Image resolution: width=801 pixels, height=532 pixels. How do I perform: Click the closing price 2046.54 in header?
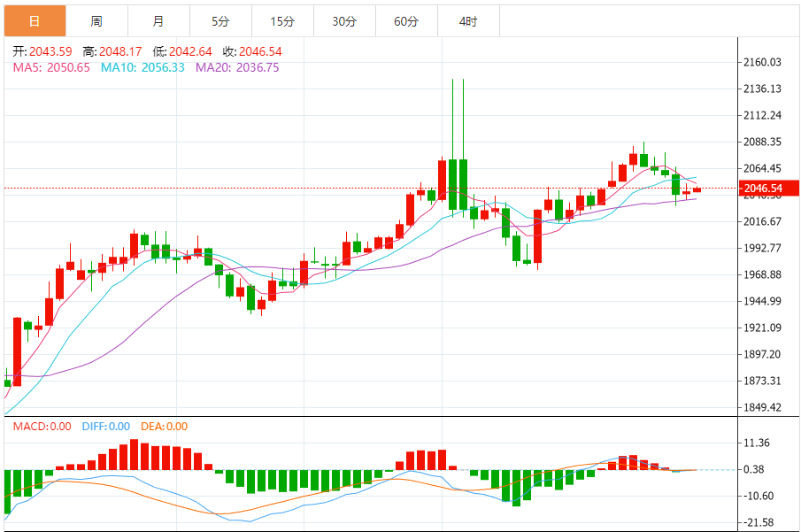coord(260,51)
